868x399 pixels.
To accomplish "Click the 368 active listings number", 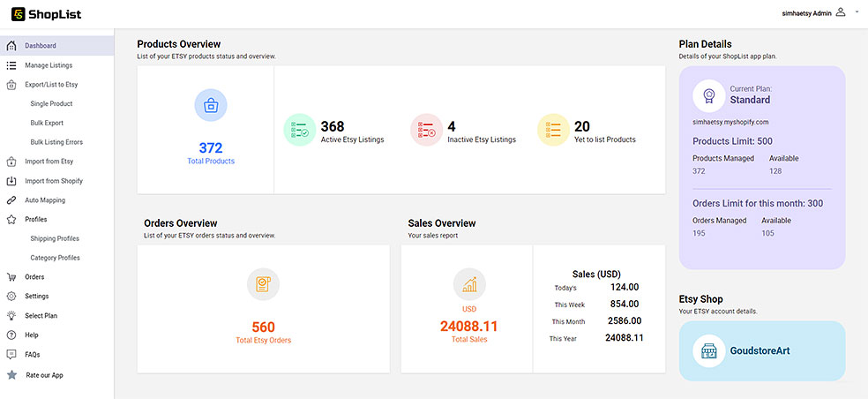I will coord(333,127).
